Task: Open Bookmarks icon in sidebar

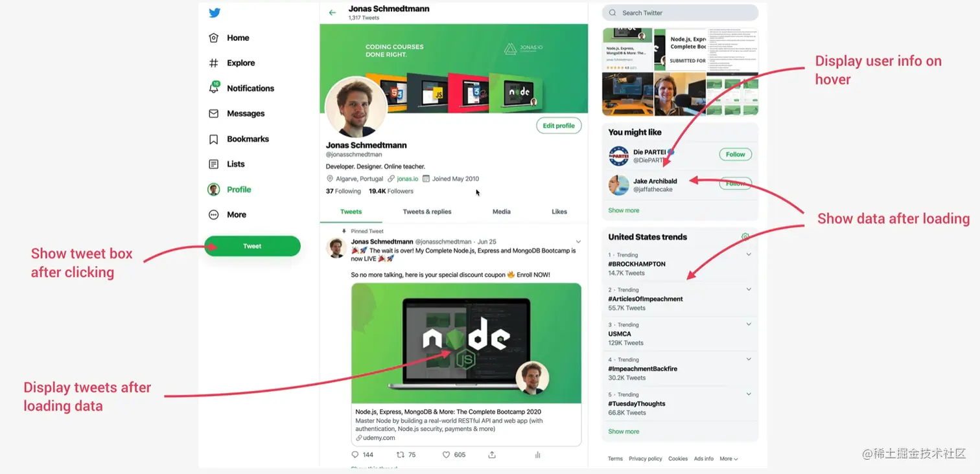Action: pyautogui.click(x=213, y=139)
